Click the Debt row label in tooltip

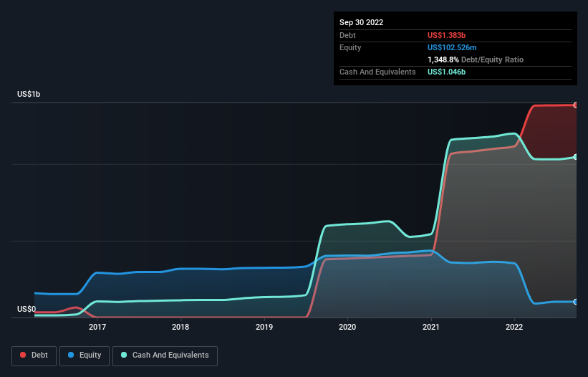tap(347, 35)
